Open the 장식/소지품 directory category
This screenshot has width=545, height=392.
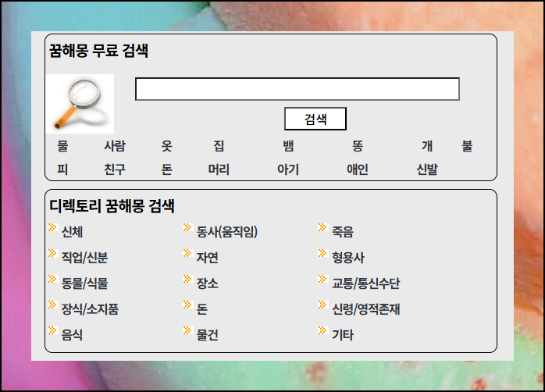90,309
